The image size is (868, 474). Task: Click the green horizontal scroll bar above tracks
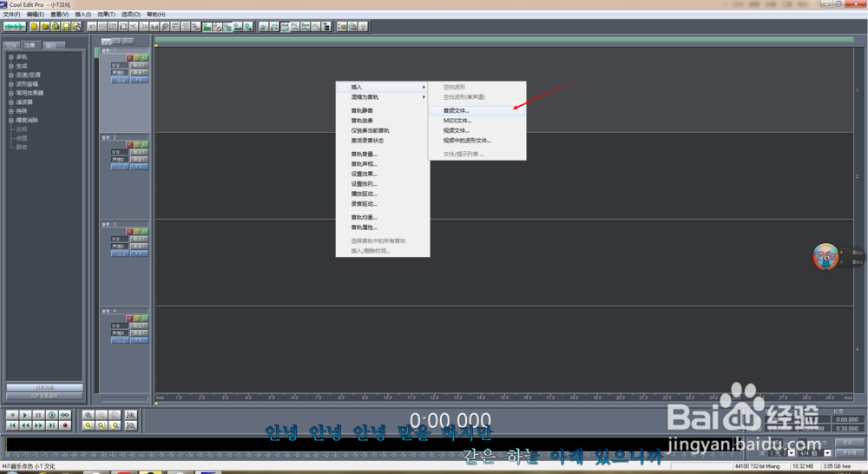(503, 39)
